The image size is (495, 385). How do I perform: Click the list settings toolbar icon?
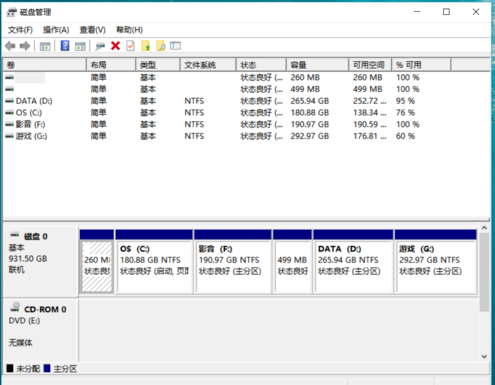175,46
